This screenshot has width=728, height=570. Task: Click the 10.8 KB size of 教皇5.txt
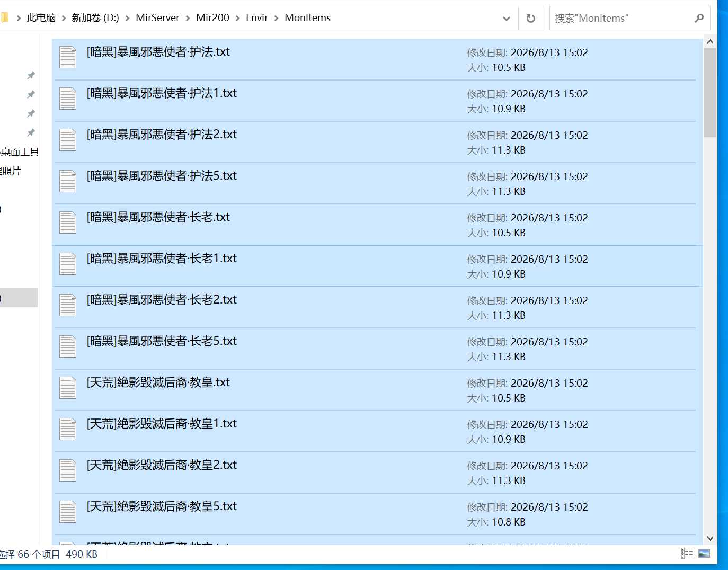[509, 522]
